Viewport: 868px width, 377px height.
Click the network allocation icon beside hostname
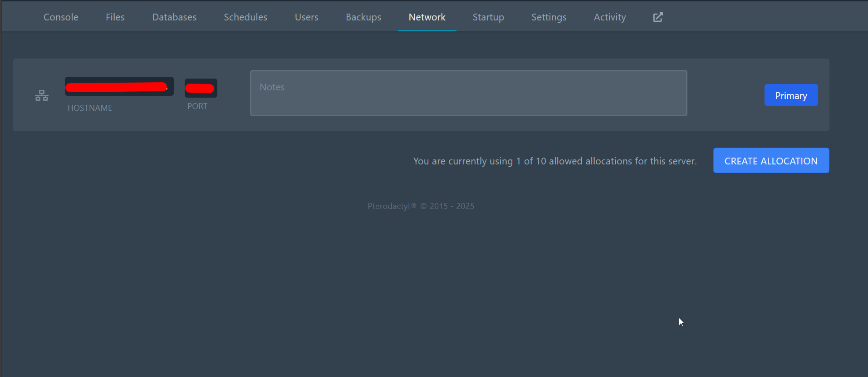pyautogui.click(x=42, y=95)
